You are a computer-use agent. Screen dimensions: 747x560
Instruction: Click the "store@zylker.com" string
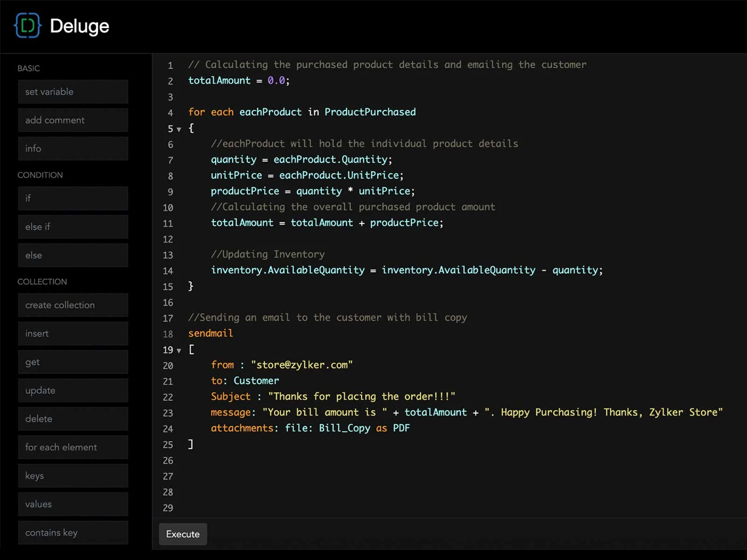(302, 365)
